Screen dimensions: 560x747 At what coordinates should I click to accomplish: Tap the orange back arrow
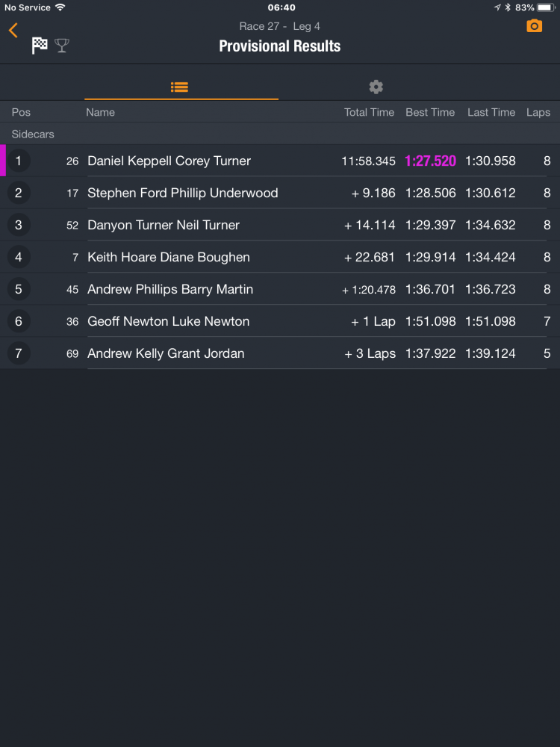coord(13,31)
